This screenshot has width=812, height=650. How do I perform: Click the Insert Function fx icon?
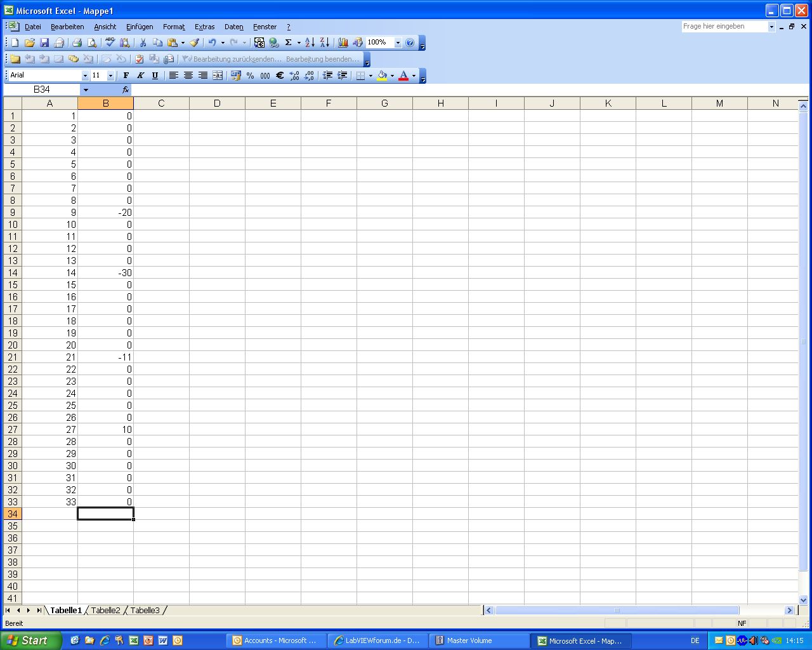(126, 90)
